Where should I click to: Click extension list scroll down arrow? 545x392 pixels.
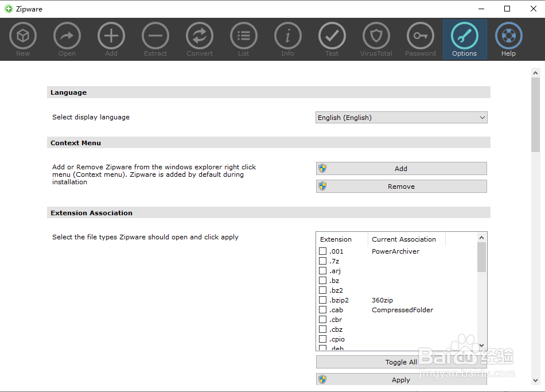coord(481,346)
